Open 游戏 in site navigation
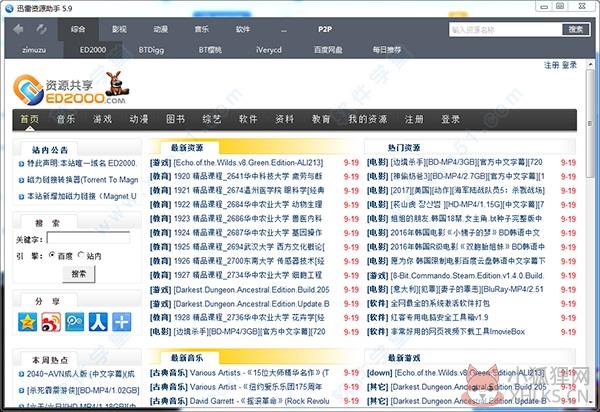 (103, 119)
